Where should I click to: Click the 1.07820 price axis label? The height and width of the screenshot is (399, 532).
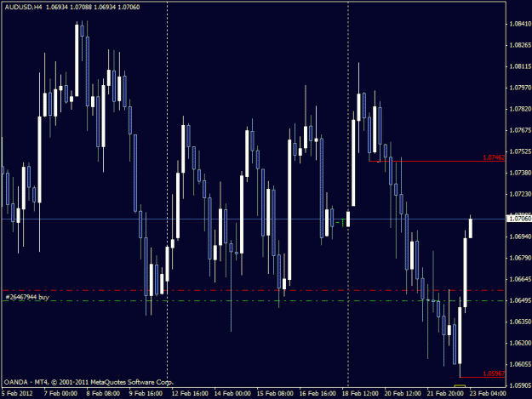pyautogui.click(x=520, y=109)
